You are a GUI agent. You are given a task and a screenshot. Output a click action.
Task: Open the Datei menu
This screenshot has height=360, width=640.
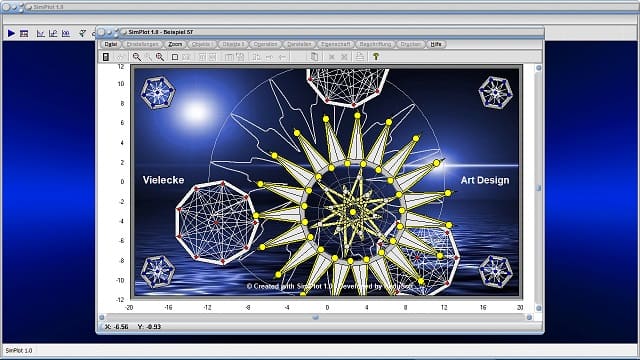(111, 44)
